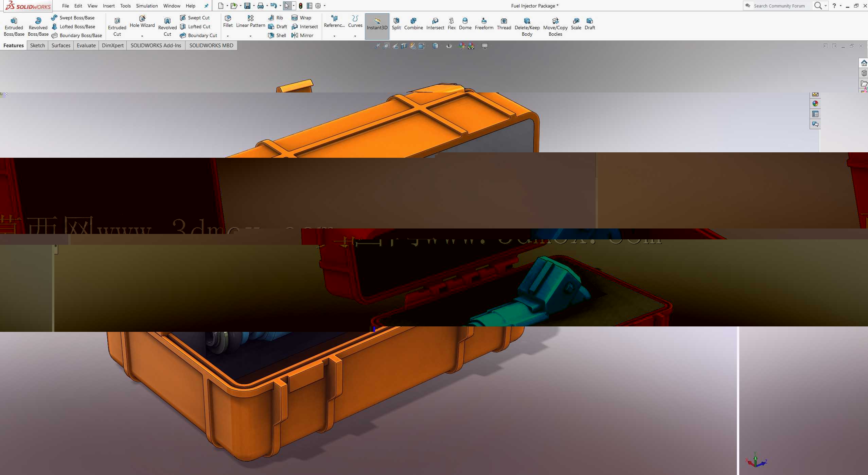
Task: Select the Mirror tool
Action: pyautogui.click(x=302, y=35)
